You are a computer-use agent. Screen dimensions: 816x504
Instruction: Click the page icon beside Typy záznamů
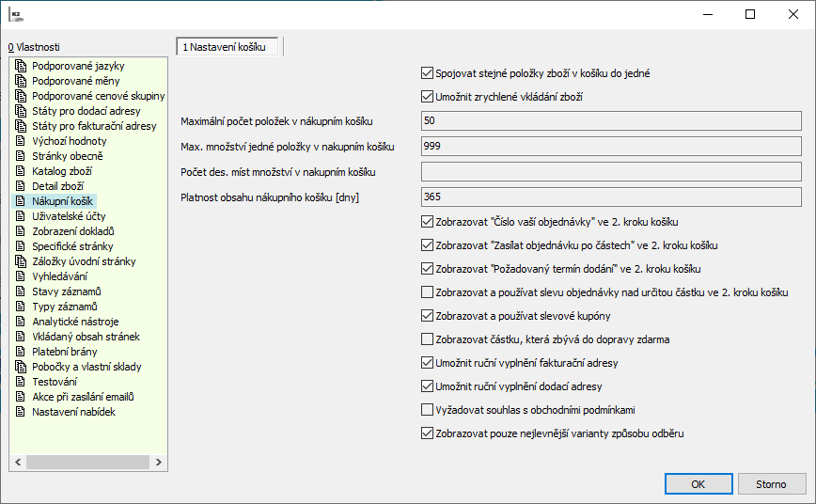(21, 307)
